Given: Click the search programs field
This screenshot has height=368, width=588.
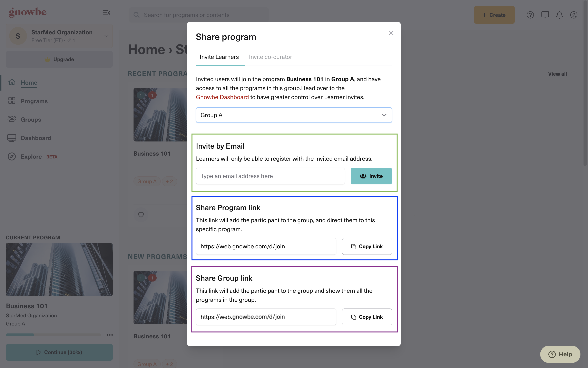Looking at the screenshot, I should pyautogui.click(x=199, y=15).
